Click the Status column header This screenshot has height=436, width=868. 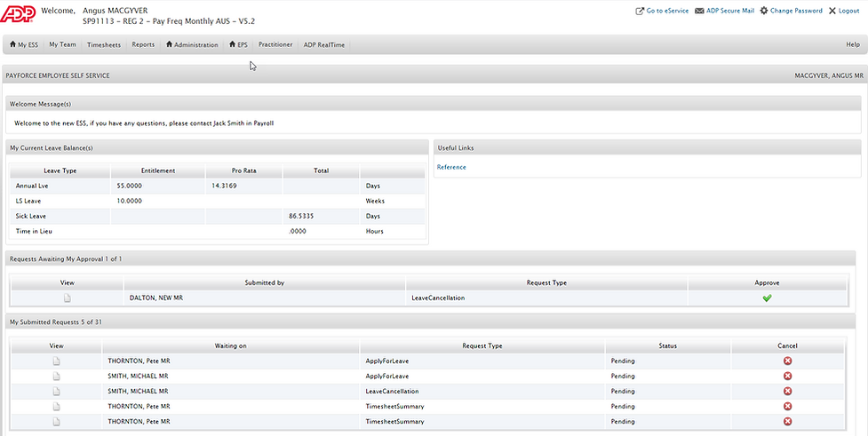[667, 345]
